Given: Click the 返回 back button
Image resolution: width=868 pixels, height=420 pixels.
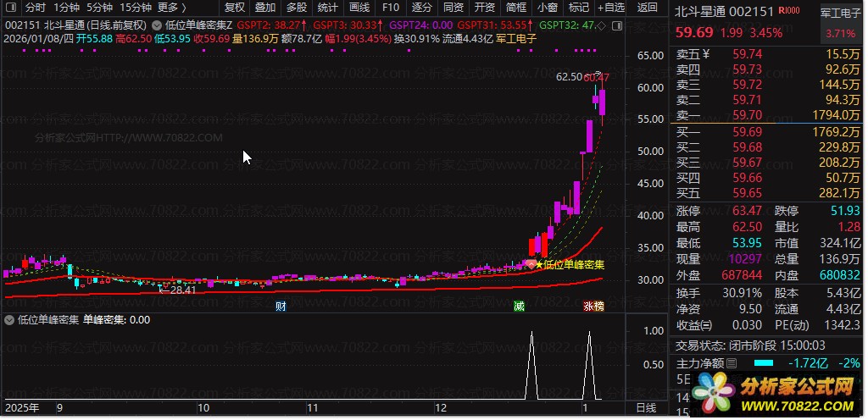Looking at the screenshot, I should [x=647, y=7].
